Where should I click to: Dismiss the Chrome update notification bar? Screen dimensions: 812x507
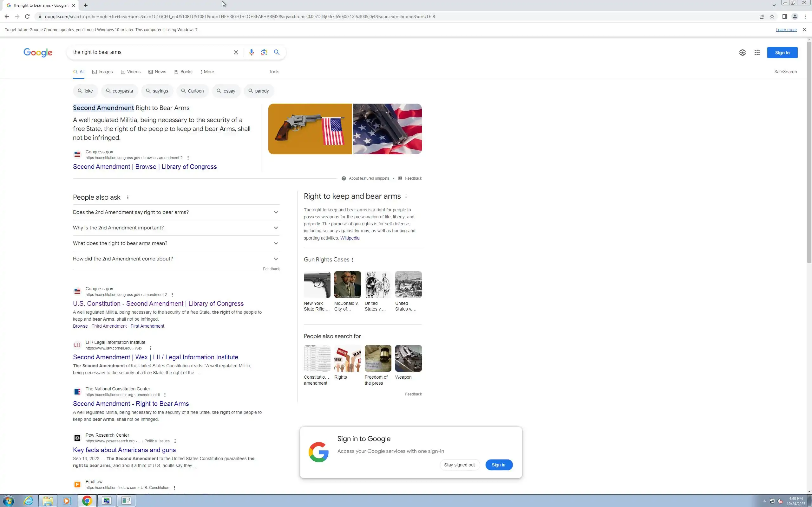pyautogui.click(x=804, y=29)
